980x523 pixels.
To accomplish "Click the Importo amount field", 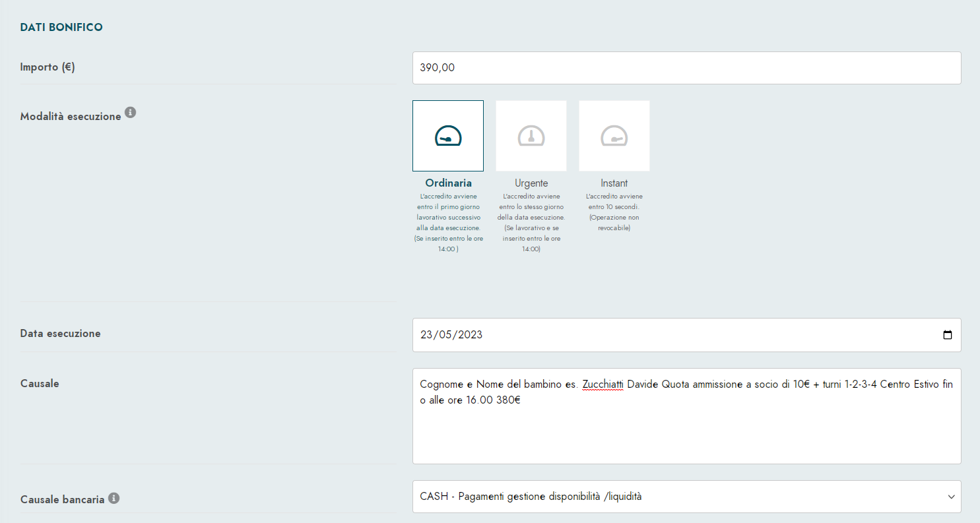I will coord(686,68).
